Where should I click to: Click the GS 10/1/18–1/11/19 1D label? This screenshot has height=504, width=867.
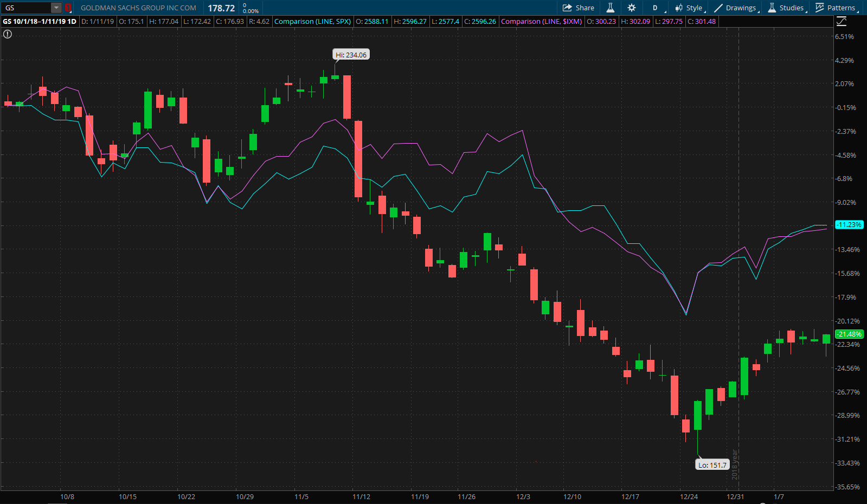40,22
